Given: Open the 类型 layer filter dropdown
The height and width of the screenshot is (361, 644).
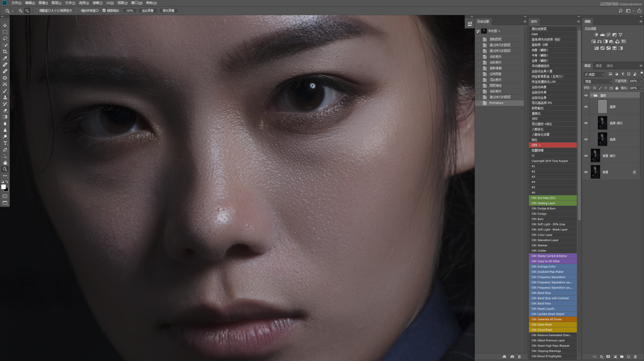Looking at the screenshot, I should pos(595,75).
